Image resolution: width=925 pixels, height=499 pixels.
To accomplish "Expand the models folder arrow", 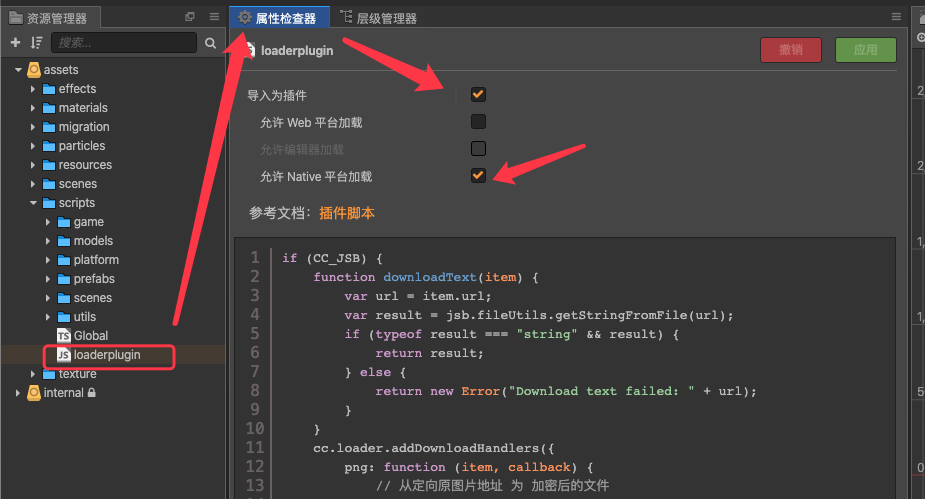I will coord(48,241).
